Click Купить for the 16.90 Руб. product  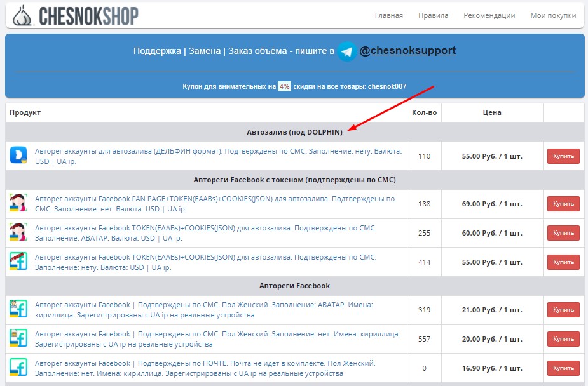point(563,368)
